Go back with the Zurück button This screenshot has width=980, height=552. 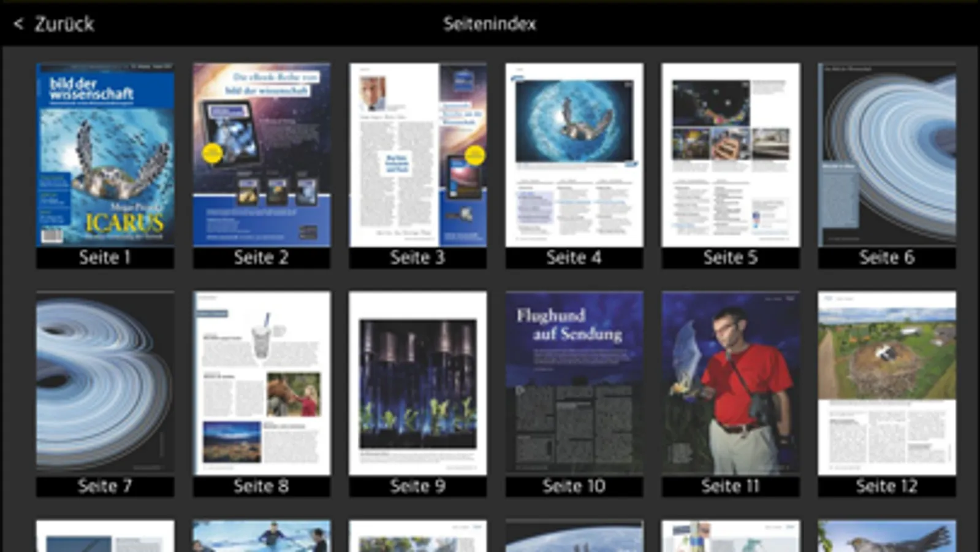coord(54,24)
